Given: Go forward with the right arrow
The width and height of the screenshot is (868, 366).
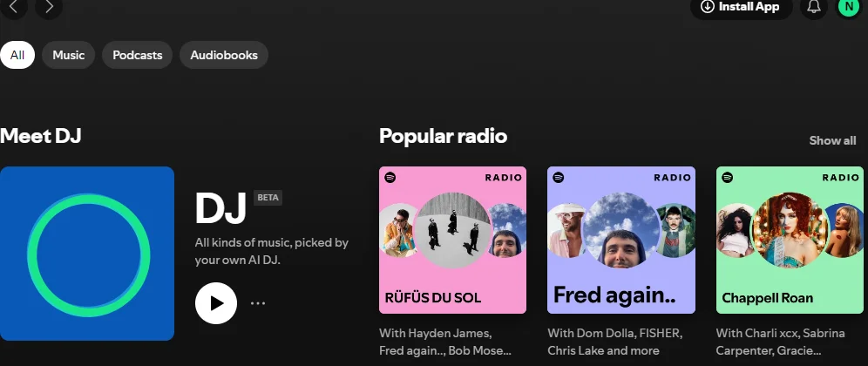Looking at the screenshot, I should (x=49, y=6).
